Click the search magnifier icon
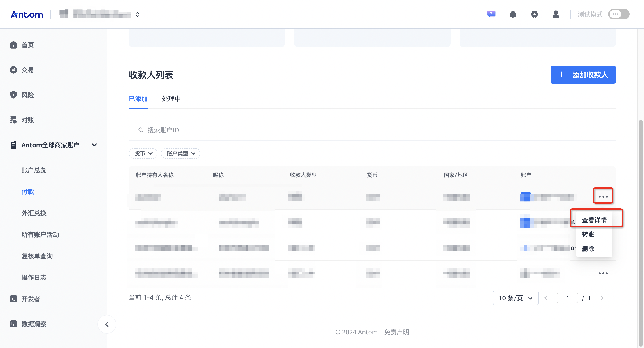The height and width of the screenshot is (348, 644). [x=141, y=130]
